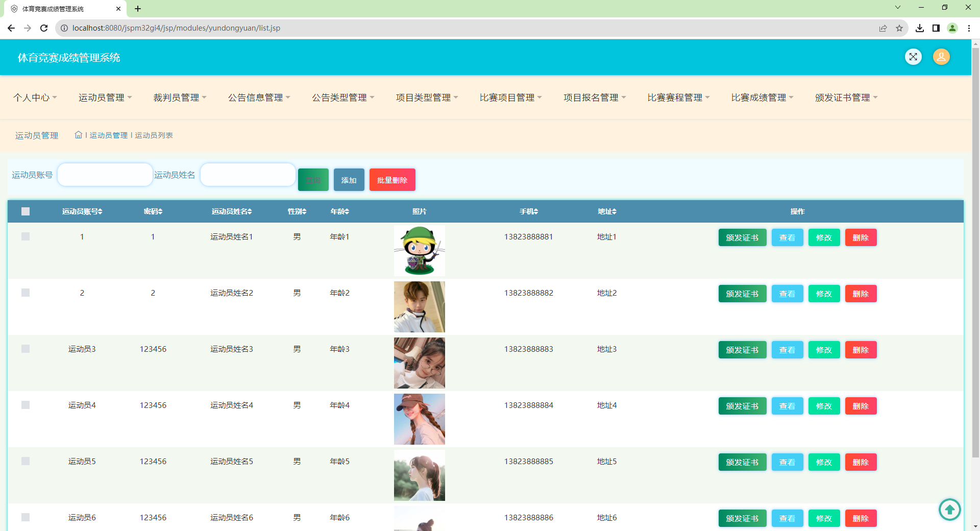The image size is (980, 531).
Task: Click 修改 for 运动员3
Action: (x=824, y=350)
